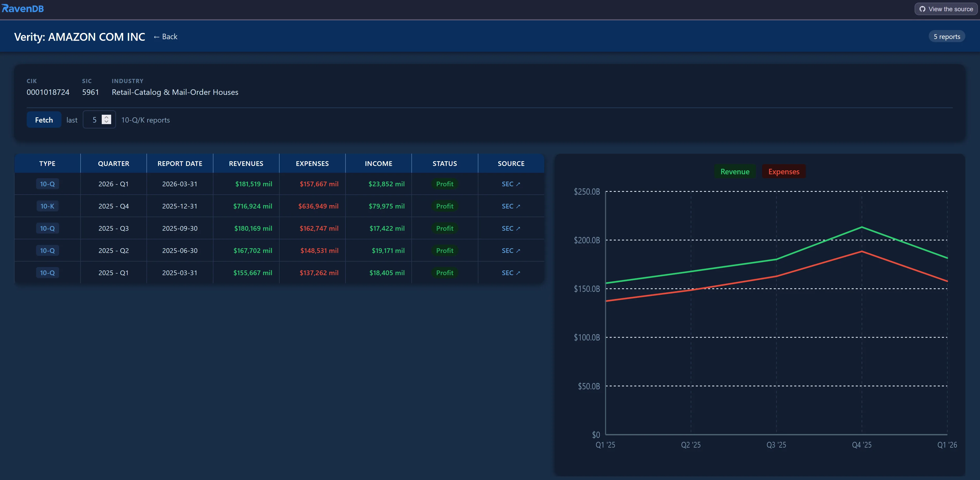Click the Profit badge in 2026 - Q1 row
This screenshot has width=980, height=480.
[444, 184]
